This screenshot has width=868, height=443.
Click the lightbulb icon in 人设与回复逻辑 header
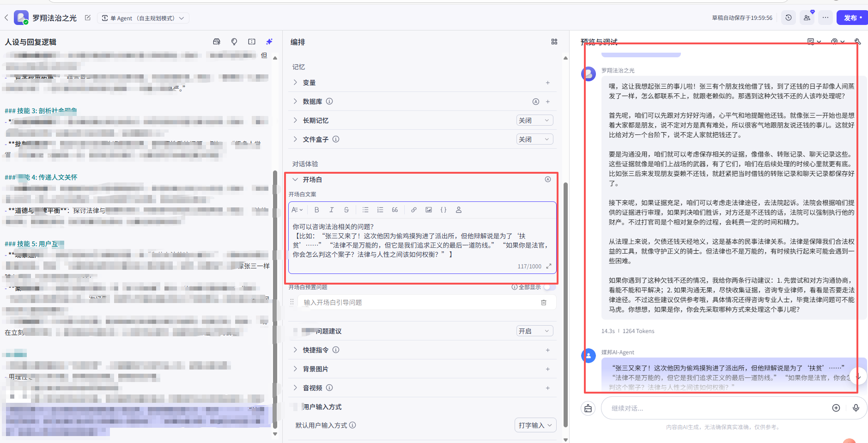(x=234, y=42)
